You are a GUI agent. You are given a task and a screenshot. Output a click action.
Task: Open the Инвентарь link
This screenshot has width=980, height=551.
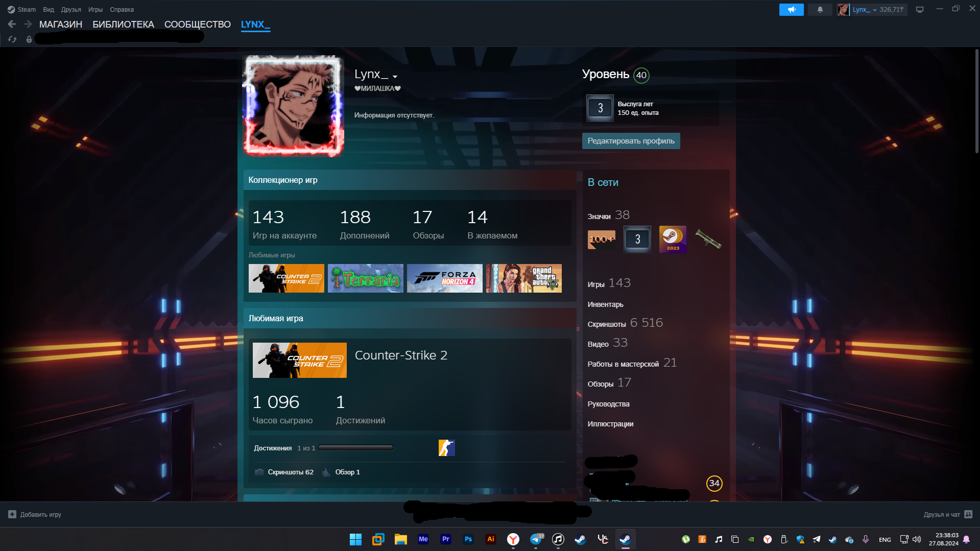(605, 304)
